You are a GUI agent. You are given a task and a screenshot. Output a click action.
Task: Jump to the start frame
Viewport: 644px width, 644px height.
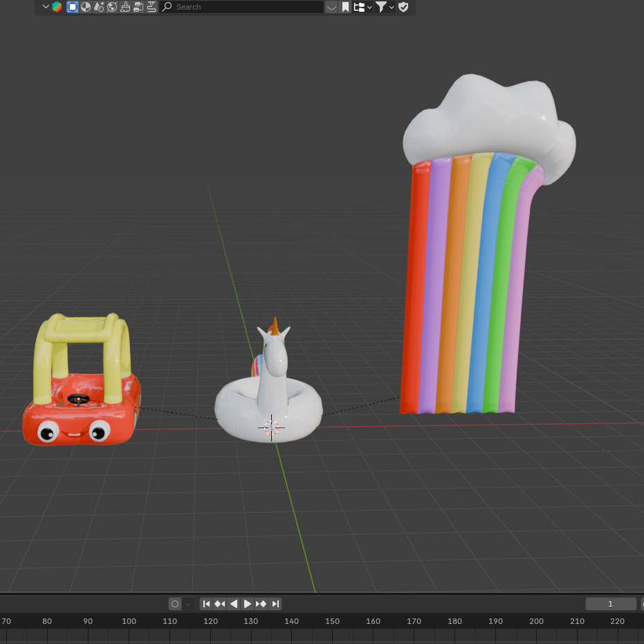click(x=206, y=604)
